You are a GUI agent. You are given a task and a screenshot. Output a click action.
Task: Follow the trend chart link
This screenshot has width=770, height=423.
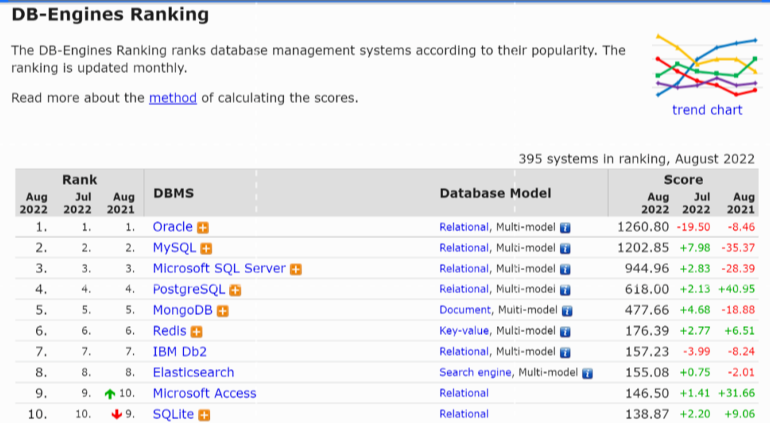tap(707, 110)
